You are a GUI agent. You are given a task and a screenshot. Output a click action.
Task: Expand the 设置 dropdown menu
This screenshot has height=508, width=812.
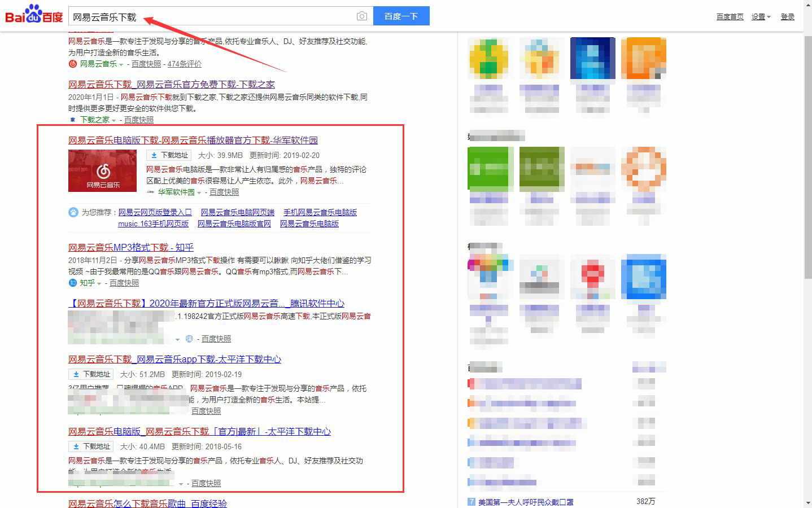(761, 17)
